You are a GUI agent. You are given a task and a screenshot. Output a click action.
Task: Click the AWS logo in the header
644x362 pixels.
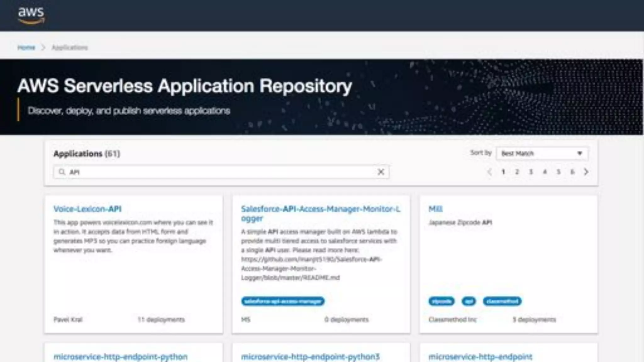[x=31, y=15]
